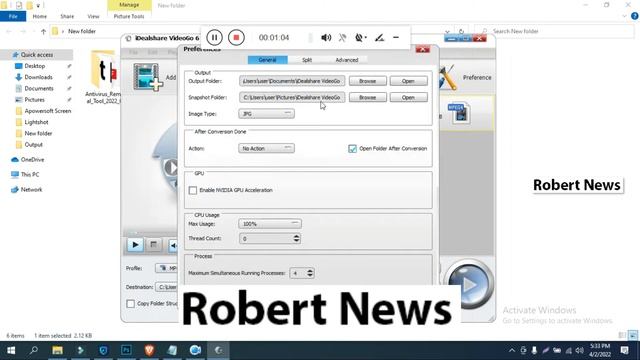This screenshot has width=640, height=360.
Task: Select Downloads in the navigation pane
Action: coord(38,77)
